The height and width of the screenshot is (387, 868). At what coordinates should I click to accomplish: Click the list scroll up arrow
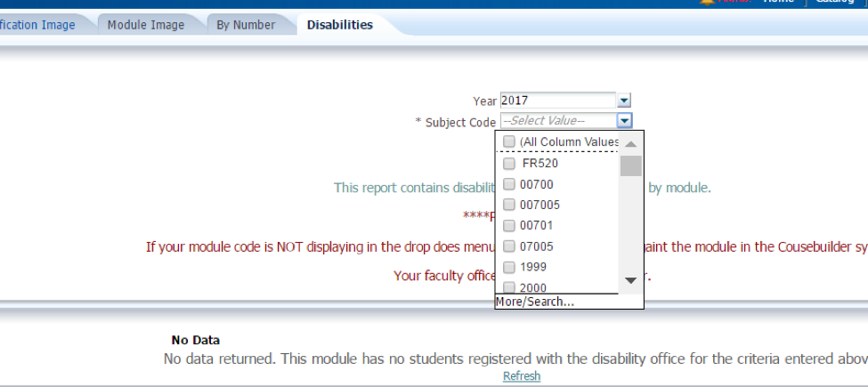click(630, 144)
